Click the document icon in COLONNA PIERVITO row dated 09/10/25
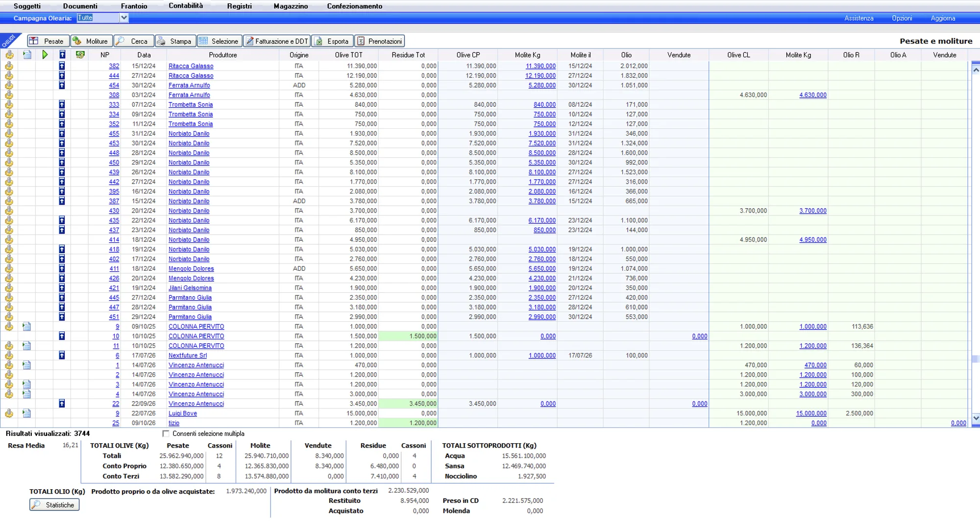This screenshot has width=980, height=523. point(27,326)
